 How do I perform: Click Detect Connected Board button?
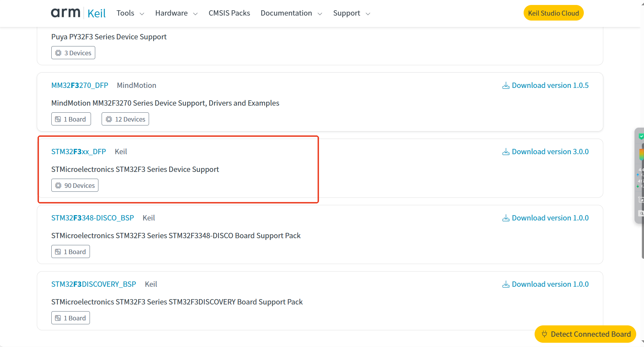click(585, 334)
